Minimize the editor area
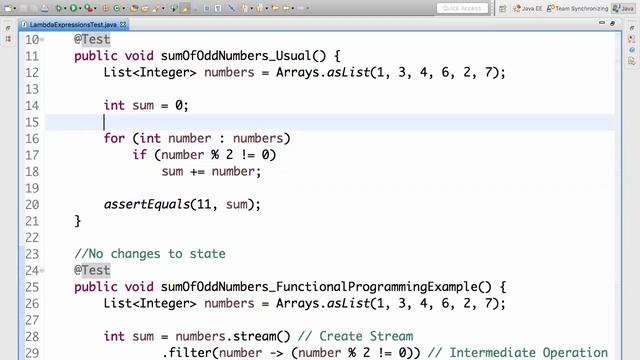 coord(602,23)
